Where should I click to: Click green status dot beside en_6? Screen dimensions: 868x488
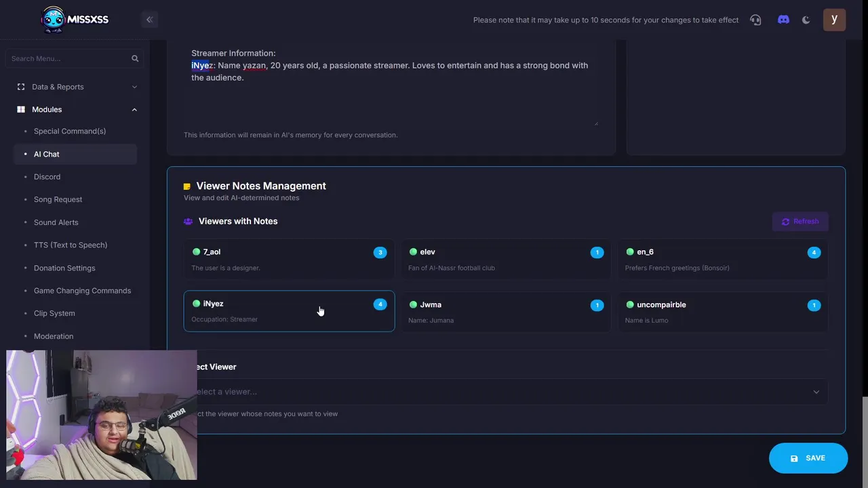coord(630,251)
